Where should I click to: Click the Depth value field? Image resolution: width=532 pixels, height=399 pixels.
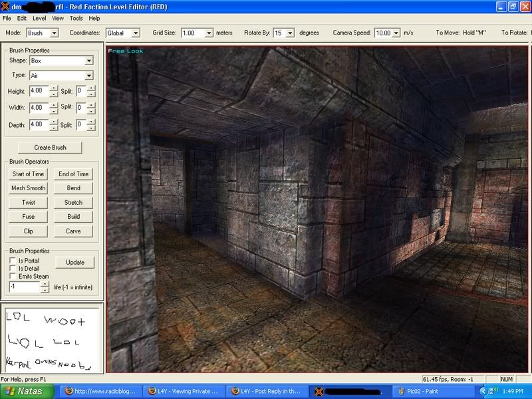coord(39,124)
